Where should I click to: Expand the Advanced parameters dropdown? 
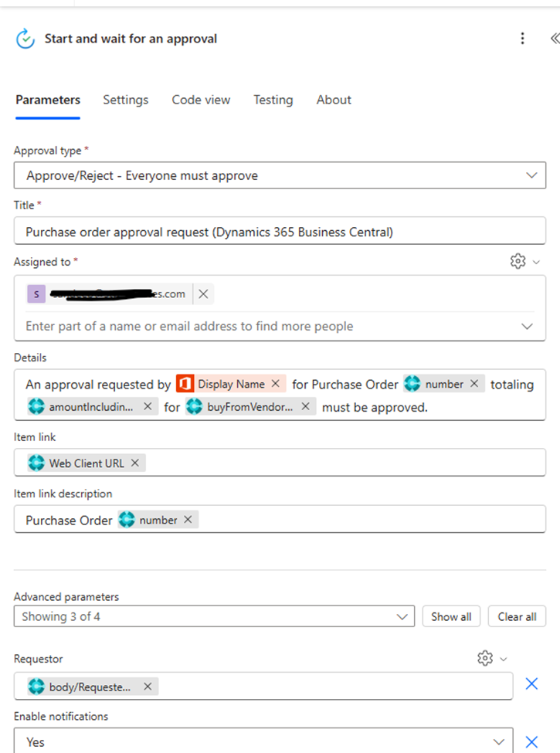[401, 616]
